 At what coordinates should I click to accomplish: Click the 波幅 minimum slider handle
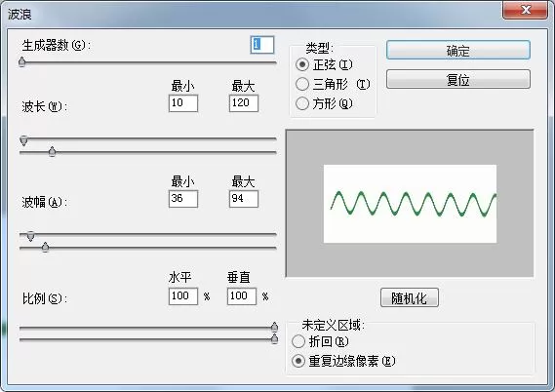click(31, 236)
